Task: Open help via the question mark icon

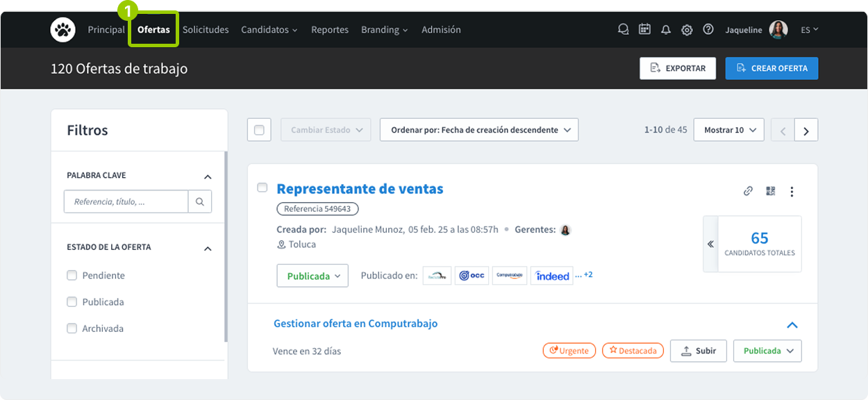Action: coord(708,29)
